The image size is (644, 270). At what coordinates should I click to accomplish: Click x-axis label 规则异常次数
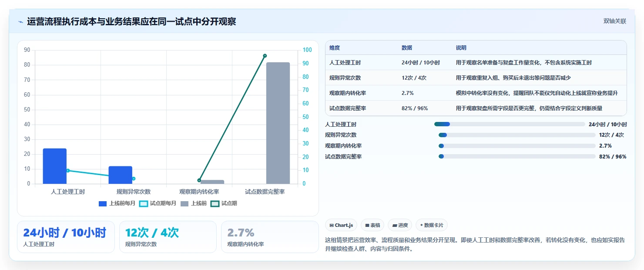click(134, 192)
